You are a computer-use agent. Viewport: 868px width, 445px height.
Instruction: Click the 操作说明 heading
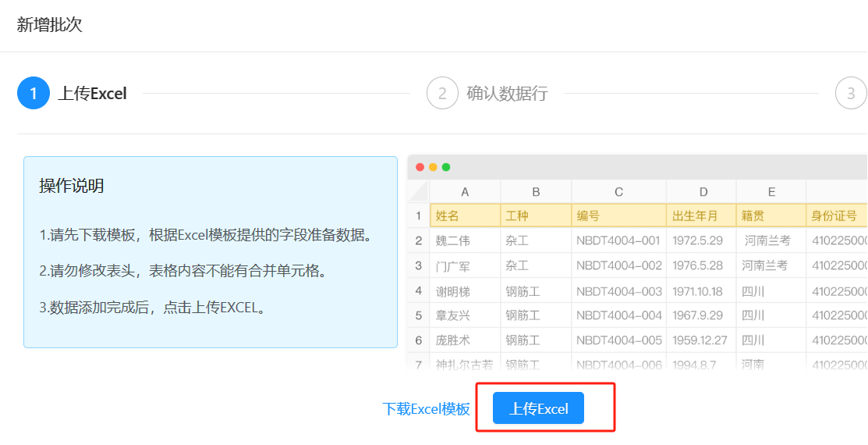[x=72, y=186]
